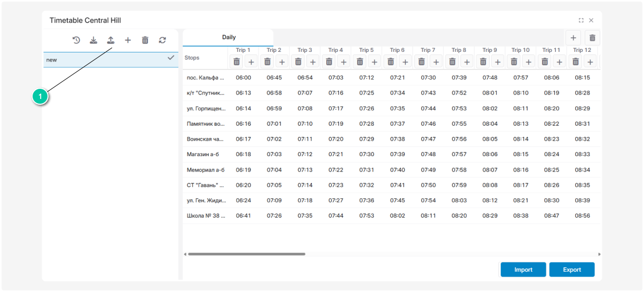Delete Trip 8 column
The width and height of the screenshot is (644, 292).
[x=452, y=62]
